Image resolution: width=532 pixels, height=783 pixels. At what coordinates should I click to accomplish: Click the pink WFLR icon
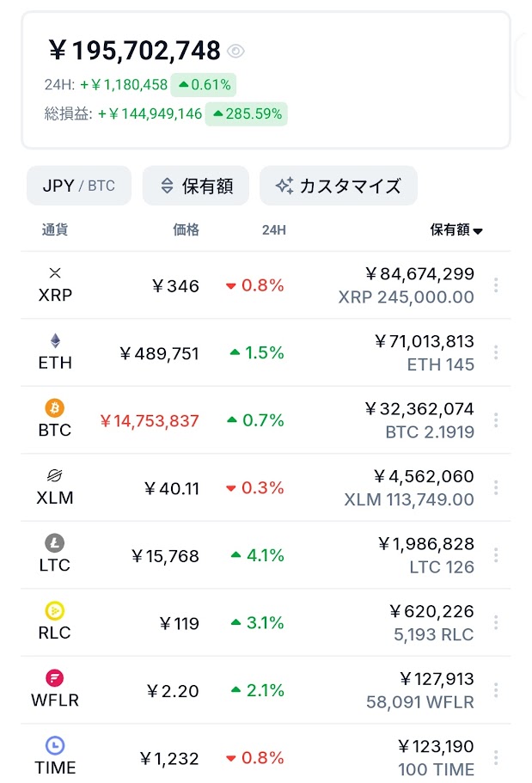(x=55, y=678)
